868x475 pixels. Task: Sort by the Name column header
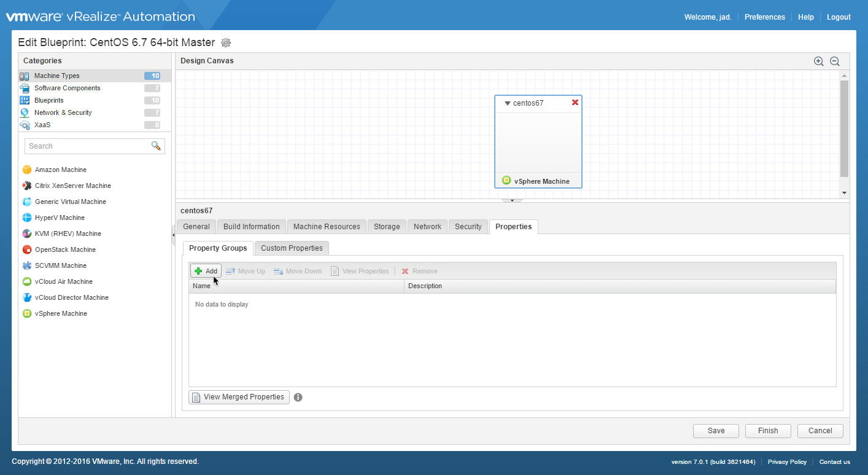pyautogui.click(x=296, y=286)
